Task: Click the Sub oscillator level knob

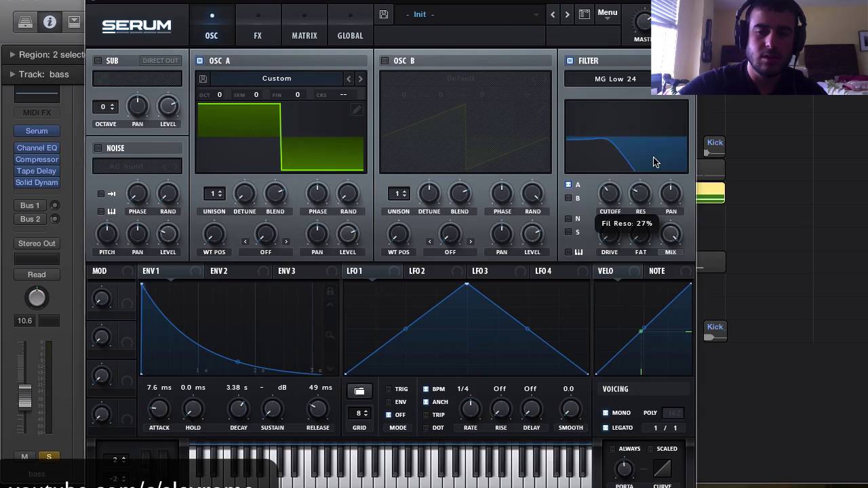Action: point(167,106)
